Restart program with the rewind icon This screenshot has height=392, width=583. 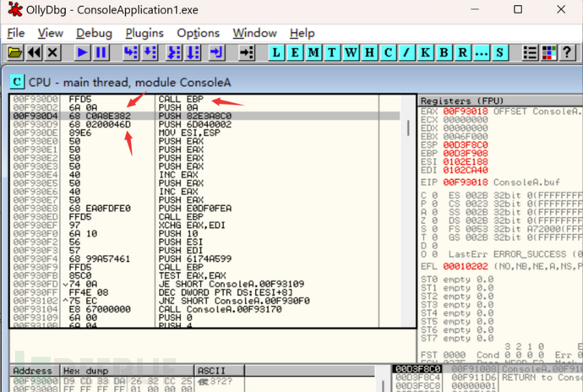[34, 52]
